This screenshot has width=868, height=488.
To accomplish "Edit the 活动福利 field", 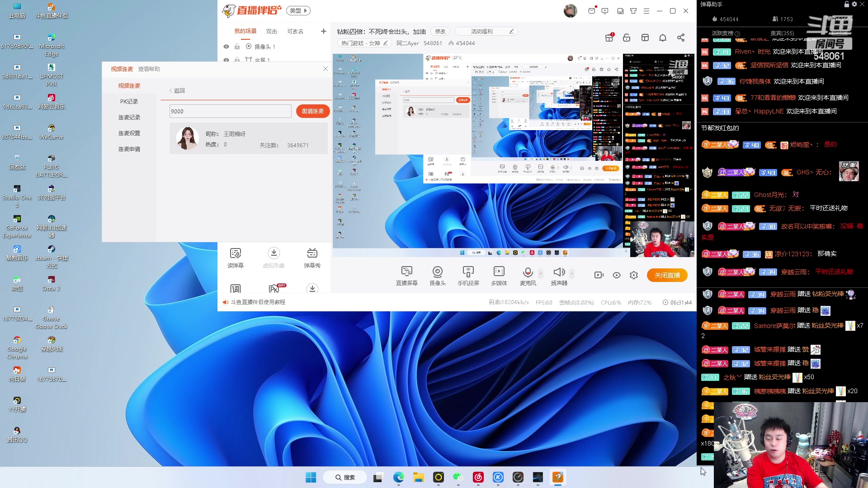I will click(486, 31).
